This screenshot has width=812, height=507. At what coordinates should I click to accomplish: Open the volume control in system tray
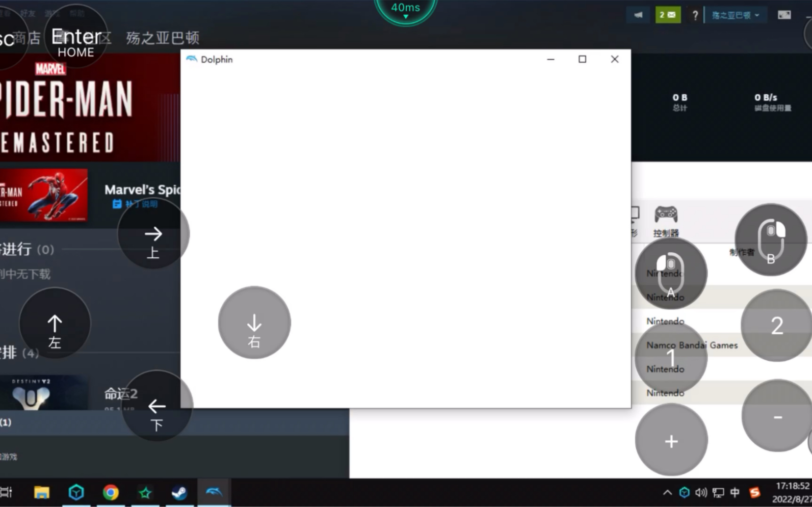(701, 492)
